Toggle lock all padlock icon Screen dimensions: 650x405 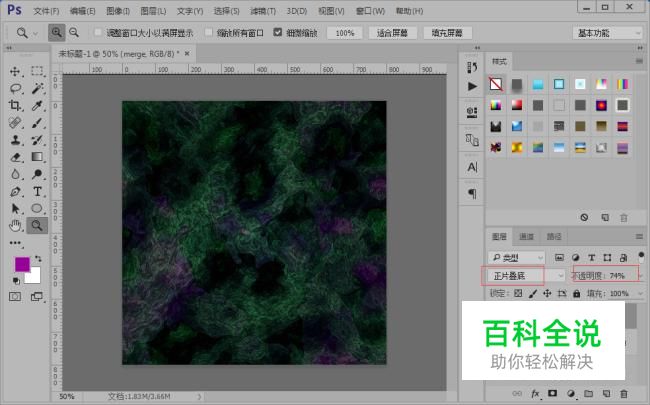577,293
